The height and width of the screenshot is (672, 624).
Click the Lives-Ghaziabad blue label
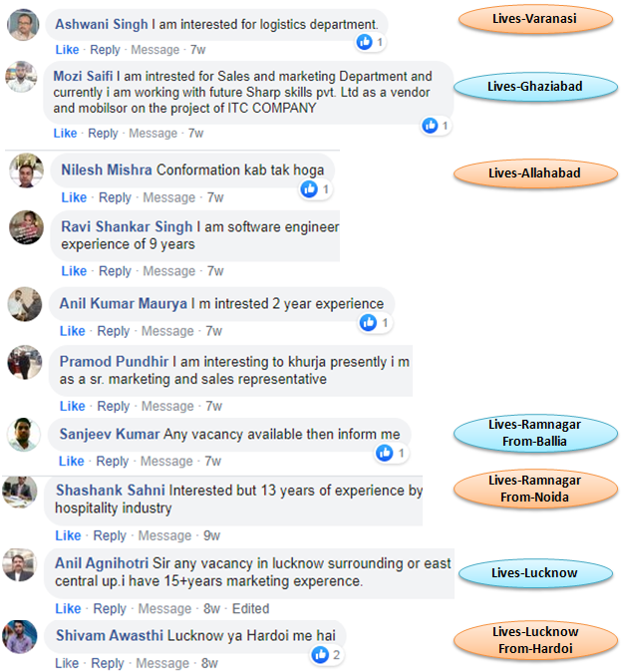pos(535,87)
